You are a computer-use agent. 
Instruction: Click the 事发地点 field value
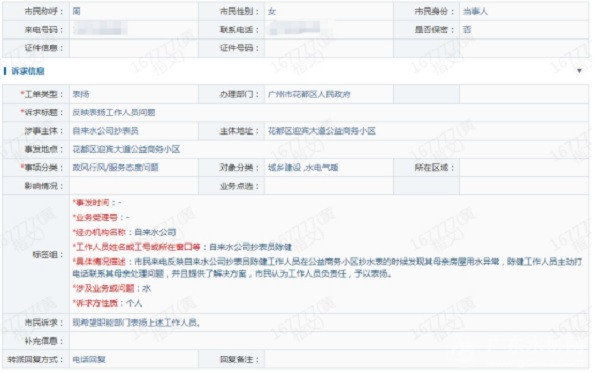tap(329, 149)
